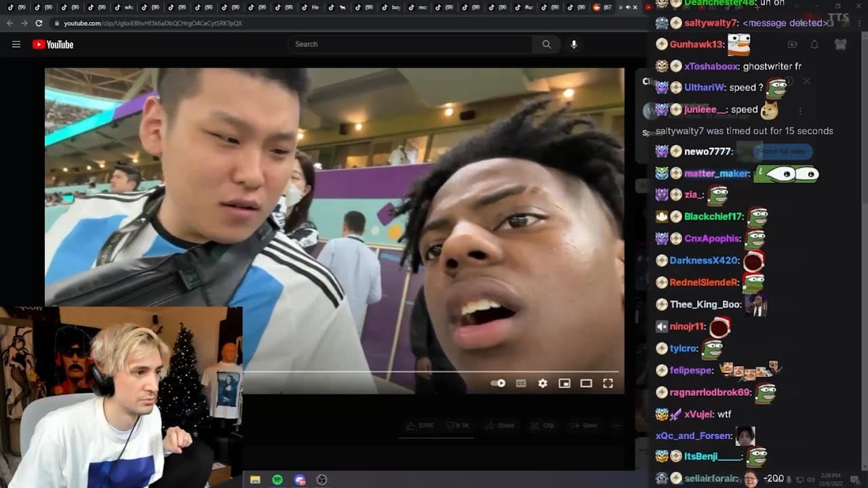The width and height of the screenshot is (868, 488).
Task: Click the main video player frame
Action: coord(334,230)
